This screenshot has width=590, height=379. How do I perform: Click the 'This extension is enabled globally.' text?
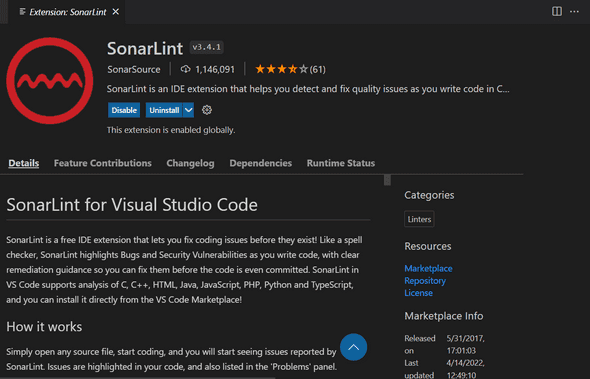tap(171, 130)
